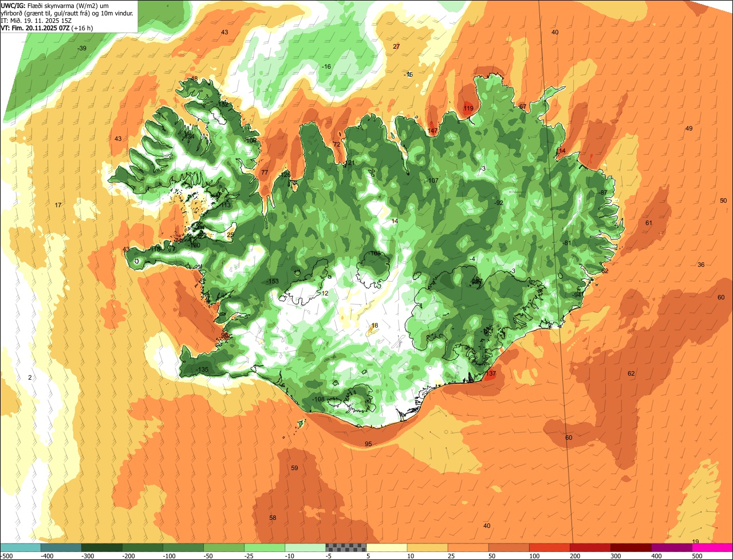This screenshot has height=560, width=733.
Task: Click the legend swatch between 10 and 25
Action: click(427, 547)
